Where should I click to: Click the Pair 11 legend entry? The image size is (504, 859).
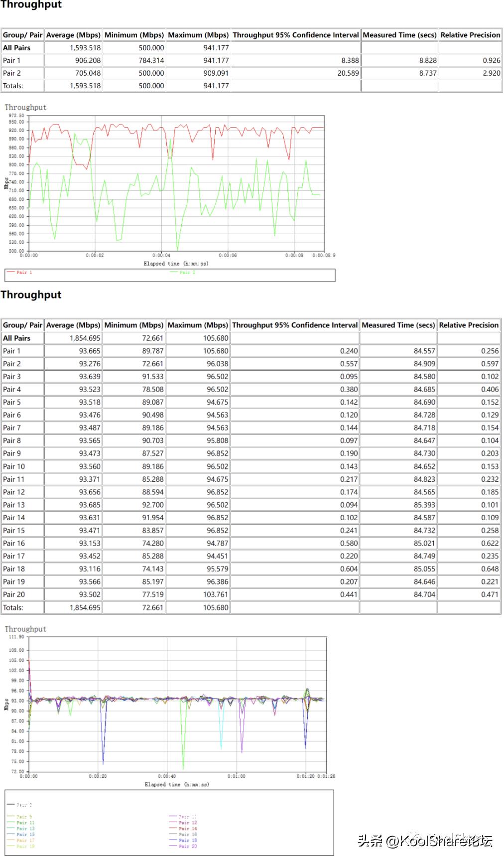[x=21, y=823]
